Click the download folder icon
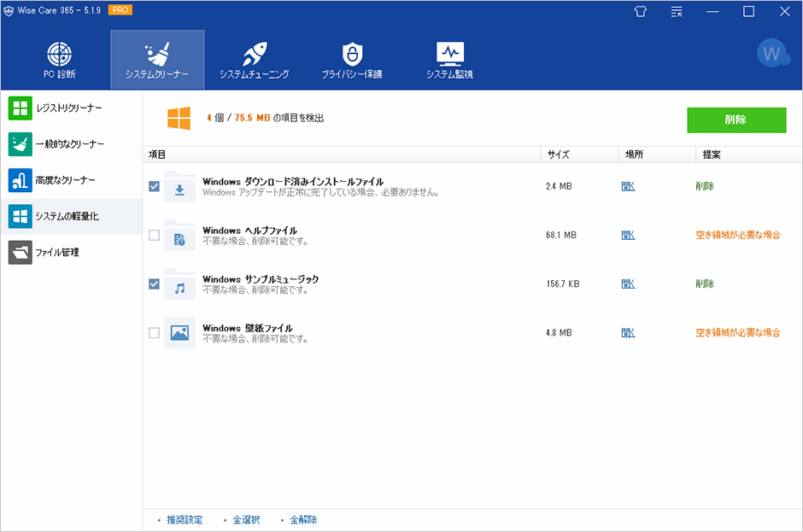This screenshot has height=532, width=803. (x=179, y=186)
